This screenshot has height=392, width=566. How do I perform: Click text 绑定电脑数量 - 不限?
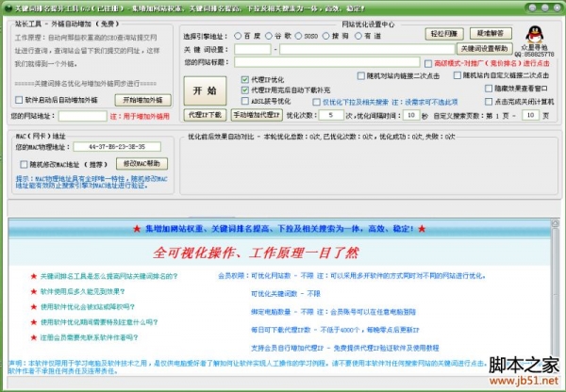(x=282, y=312)
